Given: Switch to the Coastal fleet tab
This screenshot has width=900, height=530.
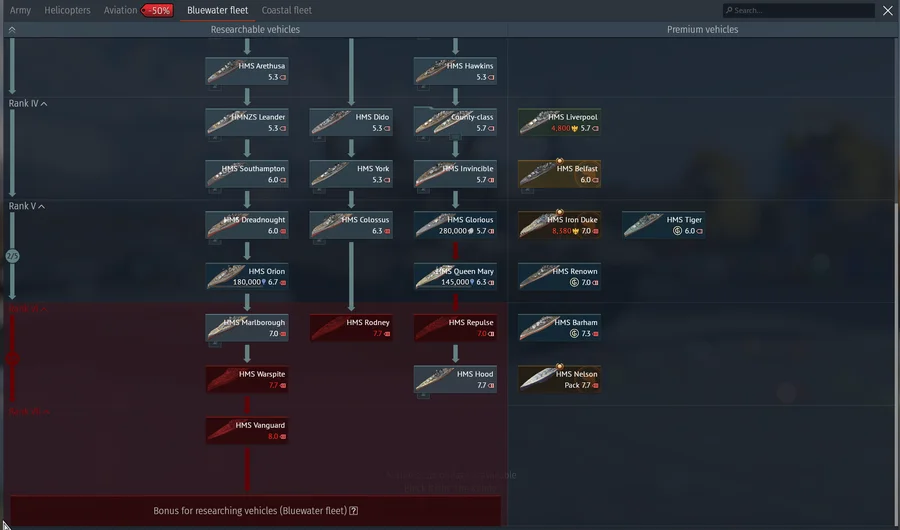Looking at the screenshot, I should pyautogui.click(x=286, y=10).
